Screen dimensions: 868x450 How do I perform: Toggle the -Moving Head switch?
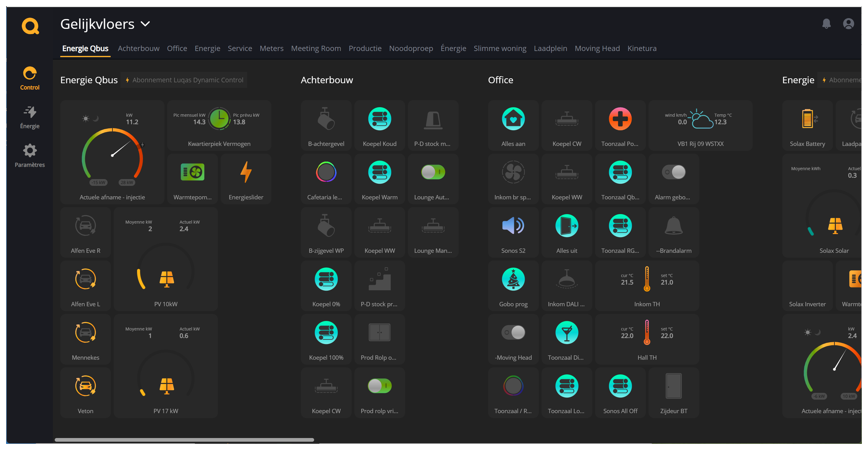point(513,332)
